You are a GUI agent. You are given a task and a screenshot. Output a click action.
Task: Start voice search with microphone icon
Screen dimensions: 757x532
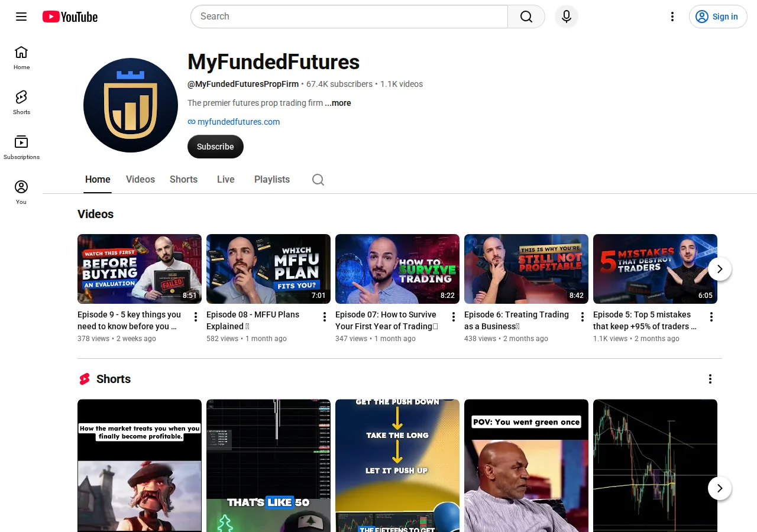click(567, 17)
